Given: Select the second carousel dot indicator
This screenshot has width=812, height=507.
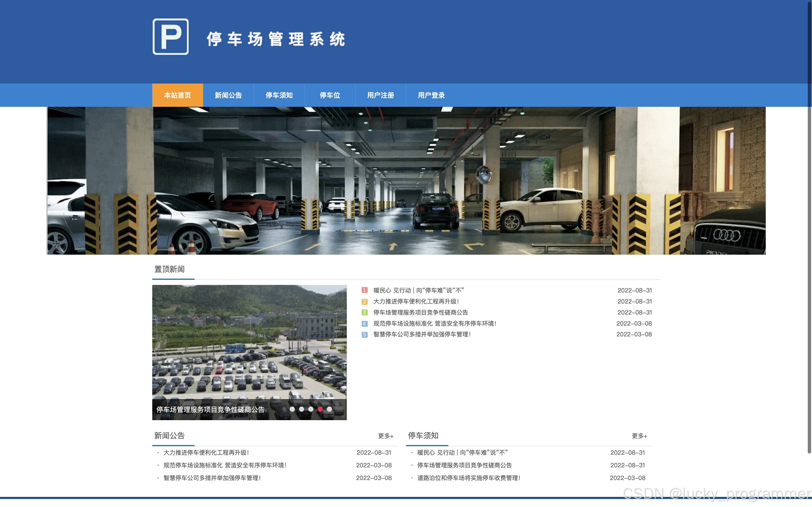Looking at the screenshot, I should tap(302, 409).
